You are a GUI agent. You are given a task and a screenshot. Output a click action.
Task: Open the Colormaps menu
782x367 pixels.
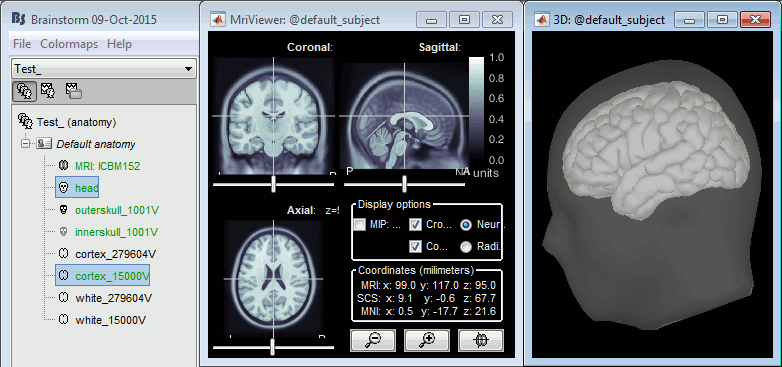pos(69,44)
